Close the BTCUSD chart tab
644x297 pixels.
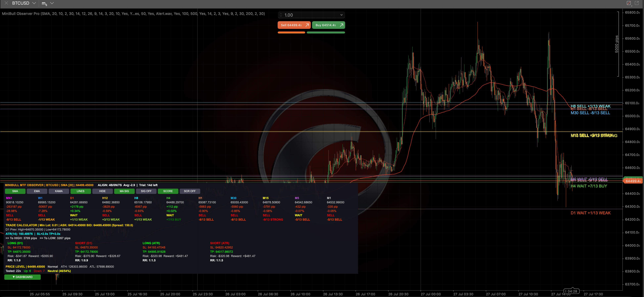coord(6,3)
